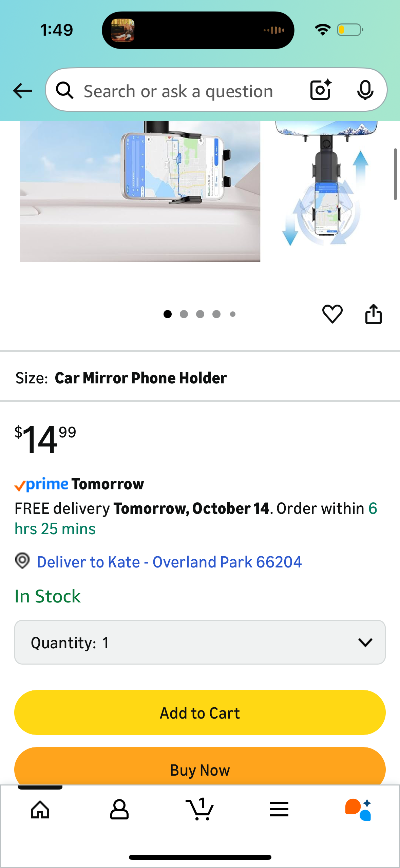Select the fourth image carousel dot
Viewport: 400px width, 868px height.
tap(216, 314)
